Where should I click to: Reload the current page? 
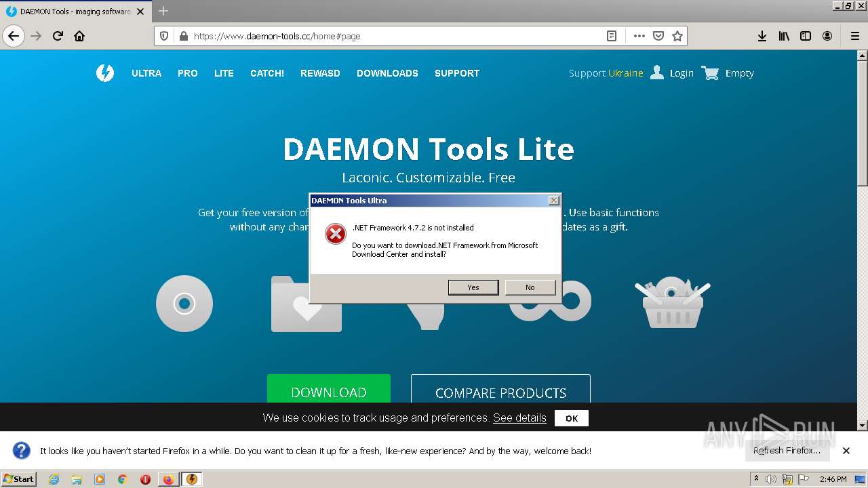58,36
